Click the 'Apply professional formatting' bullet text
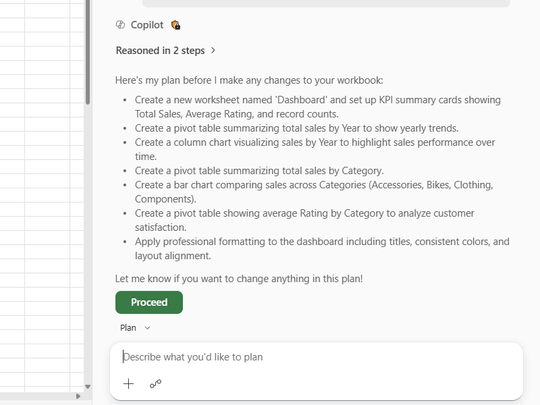Viewport: 540px width, 405px height. click(x=322, y=249)
